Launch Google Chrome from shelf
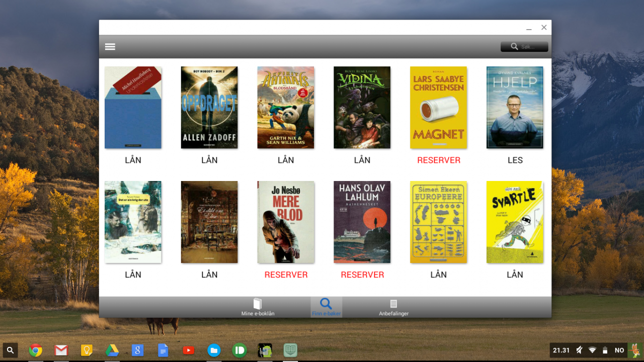Image resolution: width=644 pixels, height=362 pixels. (35, 350)
